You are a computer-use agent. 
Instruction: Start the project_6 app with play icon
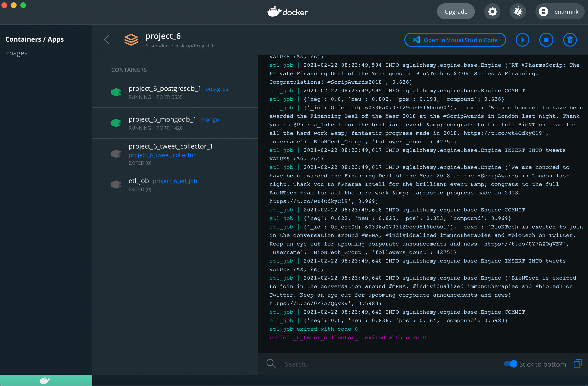point(522,40)
